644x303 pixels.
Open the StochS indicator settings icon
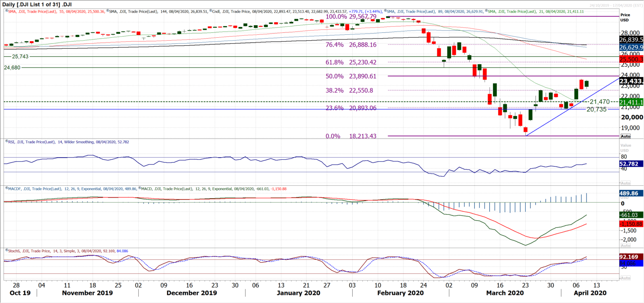[x=6, y=250]
